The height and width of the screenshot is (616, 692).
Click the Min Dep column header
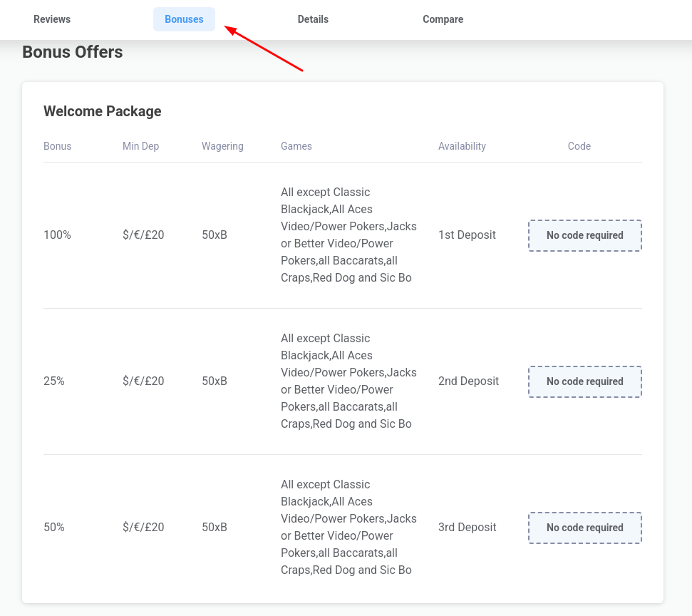click(140, 146)
